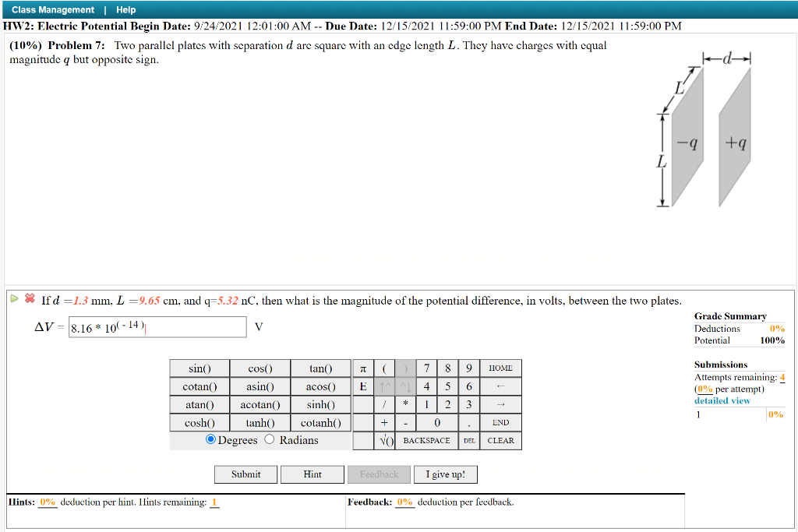Screen dimensions: 798x532
Task: Click the grayed close parenthesis key
Action: click(405, 368)
